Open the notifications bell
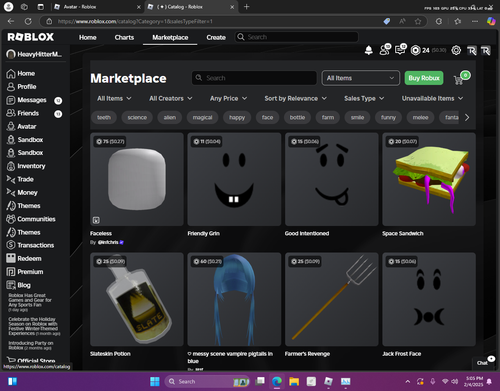Image resolution: width=500 pixels, height=391 pixels. (x=369, y=50)
